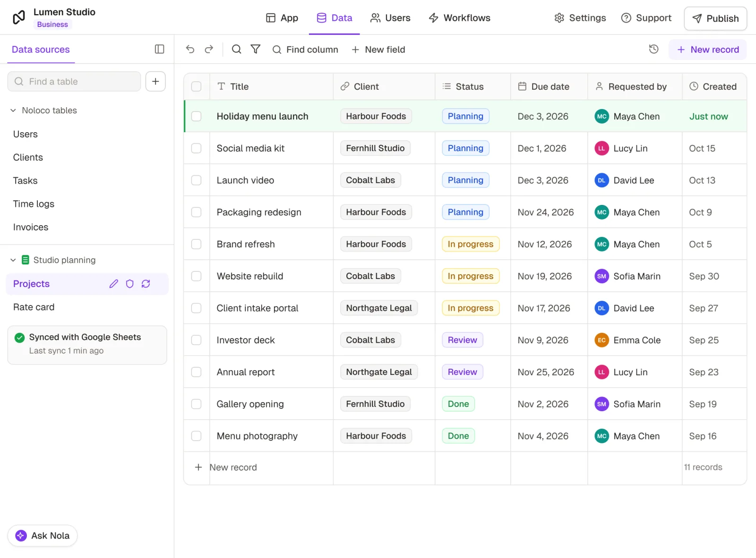Check the Social media kit row checkbox

click(x=197, y=148)
